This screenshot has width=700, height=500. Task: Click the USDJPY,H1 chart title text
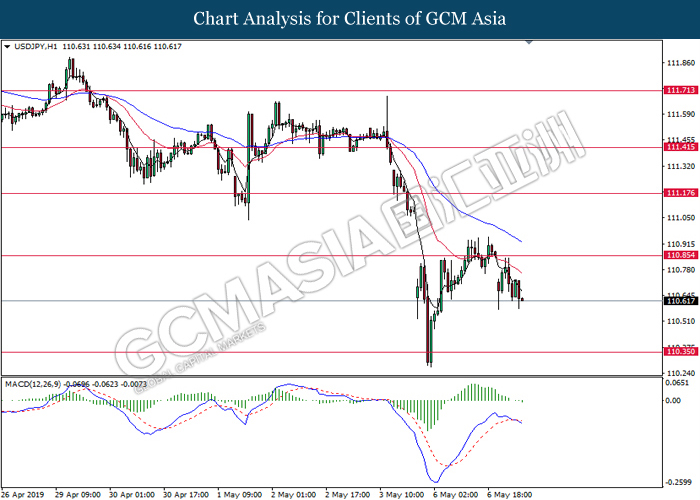pos(36,46)
